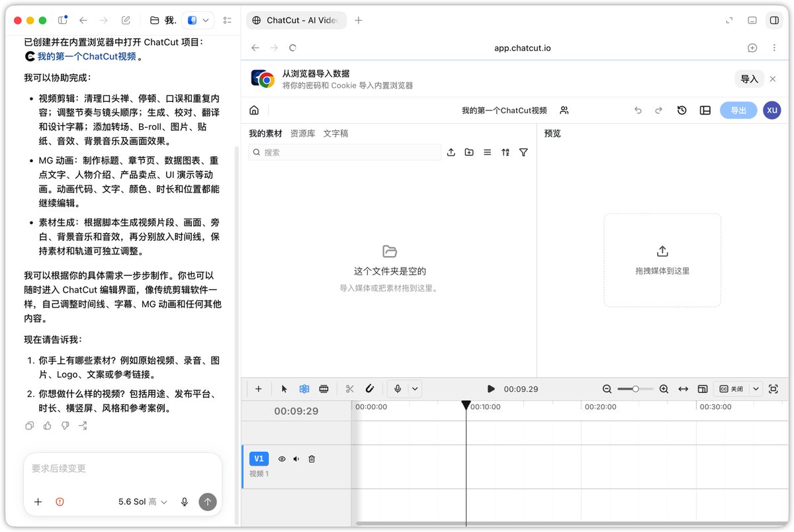Send message with up-arrow button
The width and height of the screenshot is (794, 532).
208,502
